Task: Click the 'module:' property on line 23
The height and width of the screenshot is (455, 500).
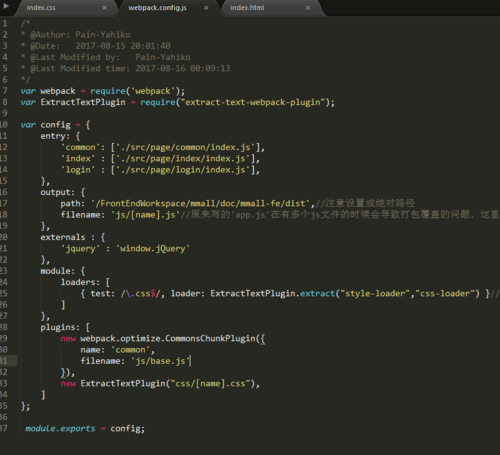Action: (x=57, y=271)
